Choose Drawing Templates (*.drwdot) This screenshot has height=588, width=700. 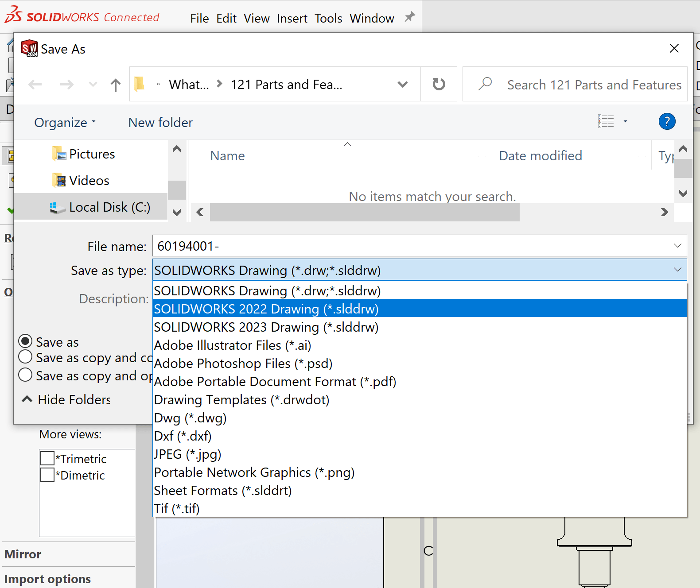click(420, 399)
